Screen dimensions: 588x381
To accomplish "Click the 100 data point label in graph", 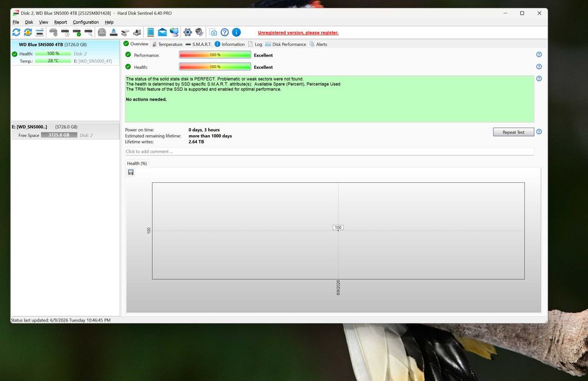I will (x=338, y=228).
